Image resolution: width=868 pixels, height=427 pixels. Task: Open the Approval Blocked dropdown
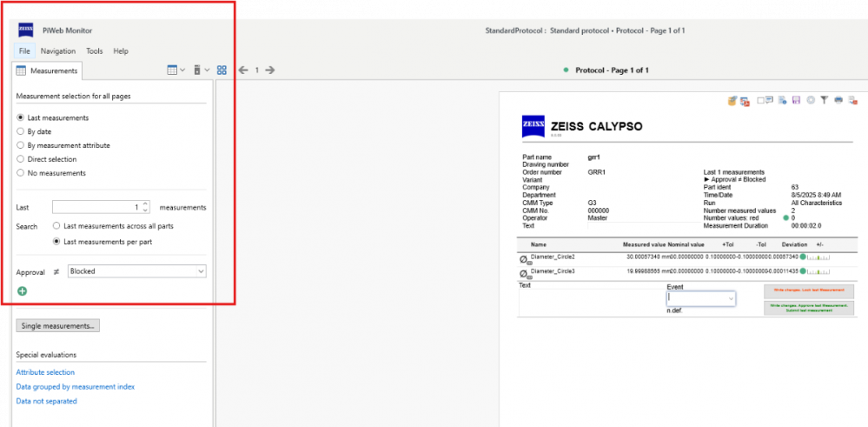coord(136,271)
